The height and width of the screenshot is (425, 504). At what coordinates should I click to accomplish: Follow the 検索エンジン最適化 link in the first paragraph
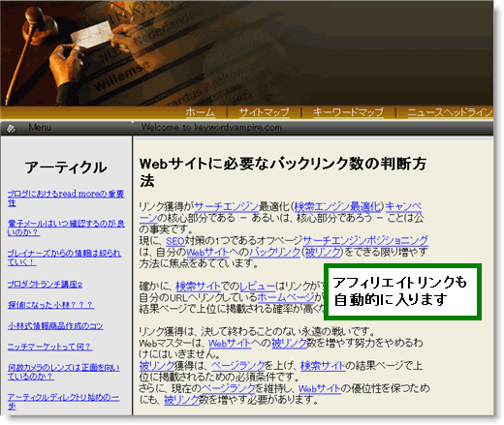(337, 206)
